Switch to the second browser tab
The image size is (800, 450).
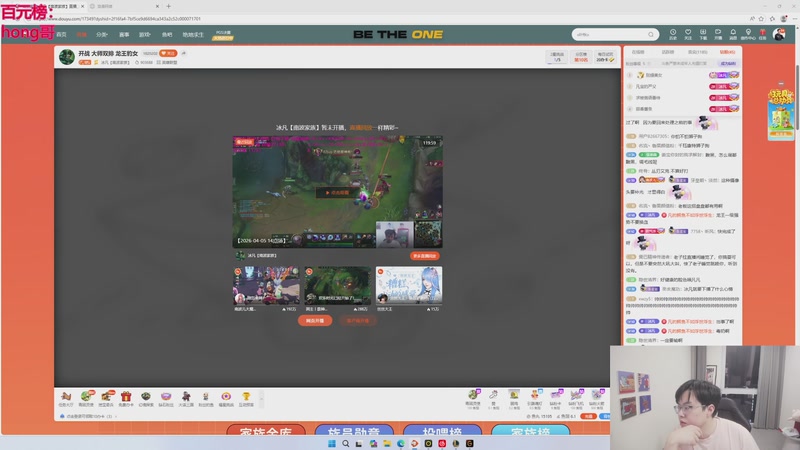click(125, 6)
